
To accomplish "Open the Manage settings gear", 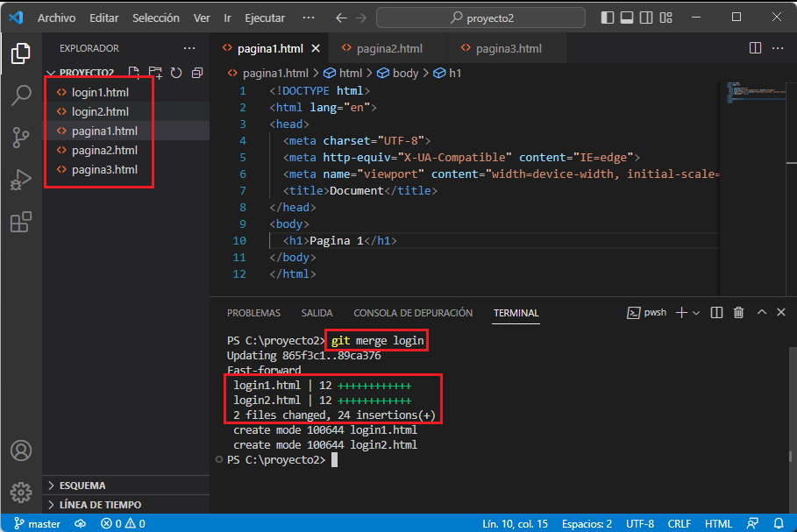I will click(21, 492).
